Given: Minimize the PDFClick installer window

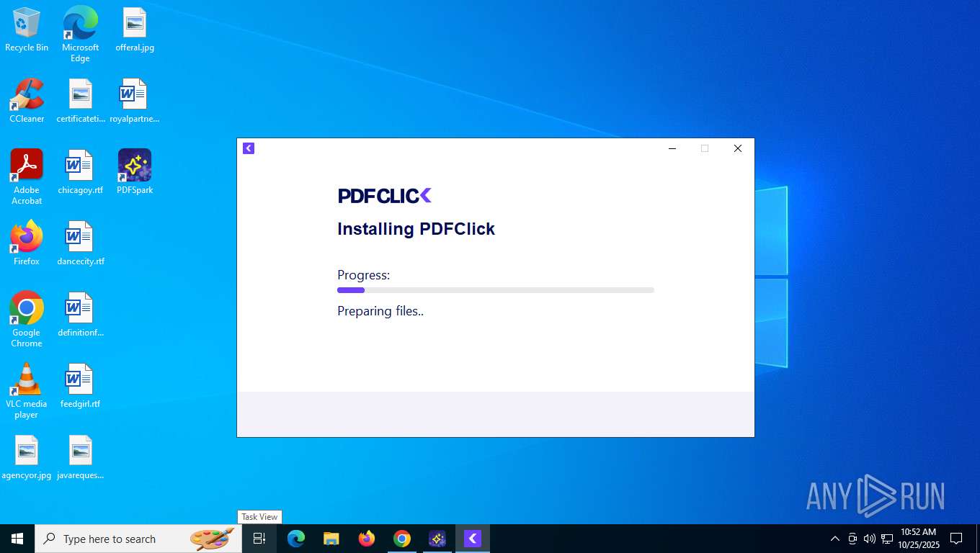Looking at the screenshot, I should 672,148.
